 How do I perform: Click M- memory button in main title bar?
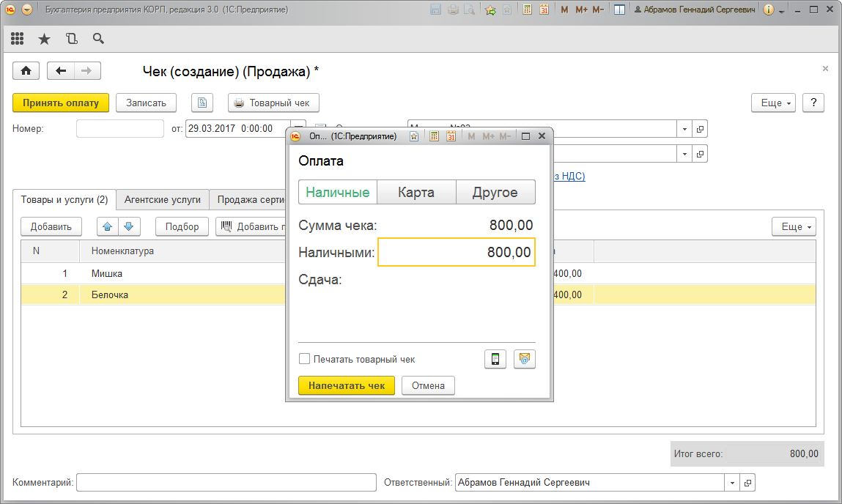(598, 10)
